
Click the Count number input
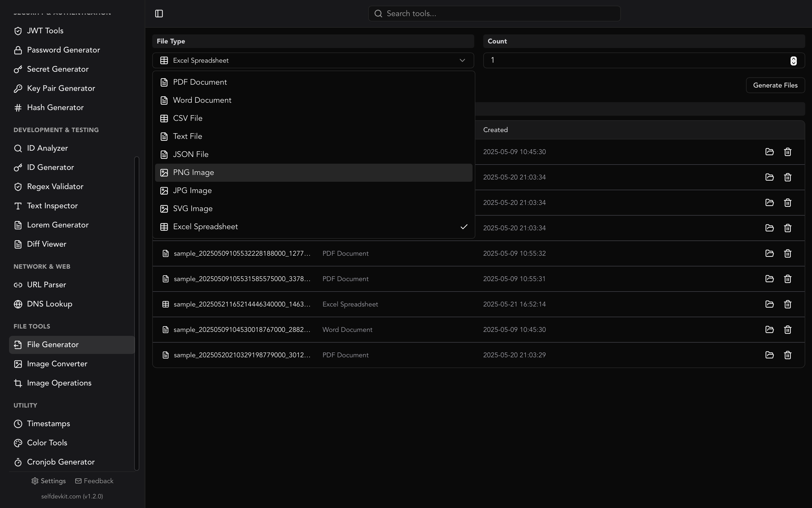[644, 60]
